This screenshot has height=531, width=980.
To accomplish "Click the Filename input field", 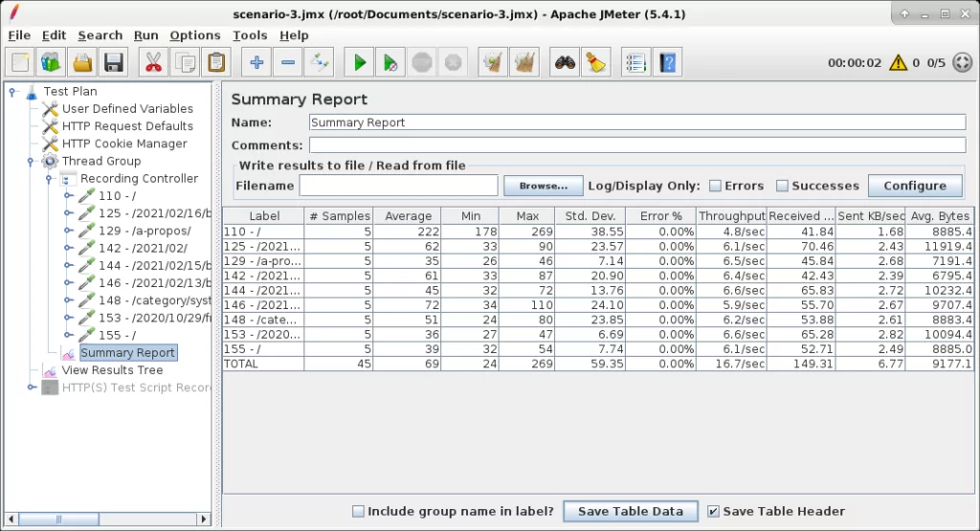I will tap(399, 186).
